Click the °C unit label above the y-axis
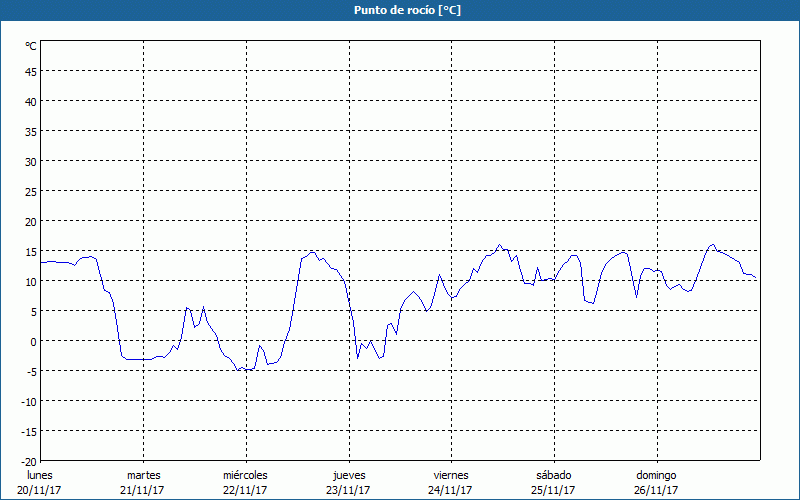This screenshot has width=800, height=500. [31, 46]
